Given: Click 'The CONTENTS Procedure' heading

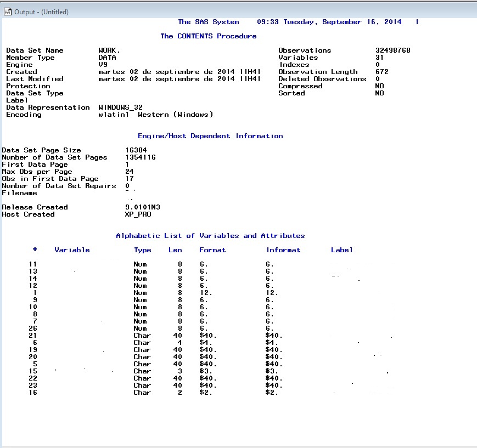Looking at the screenshot, I should pyautogui.click(x=208, y=36).
